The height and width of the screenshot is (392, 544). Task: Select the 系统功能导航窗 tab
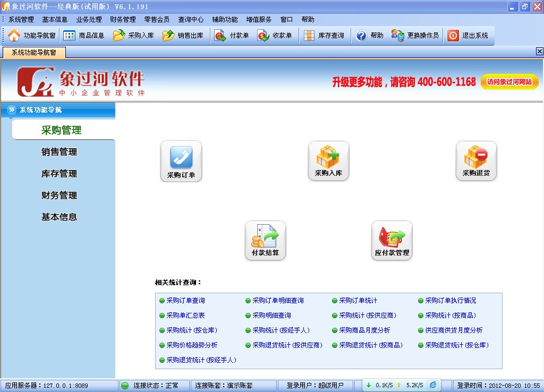click(33, 53)
